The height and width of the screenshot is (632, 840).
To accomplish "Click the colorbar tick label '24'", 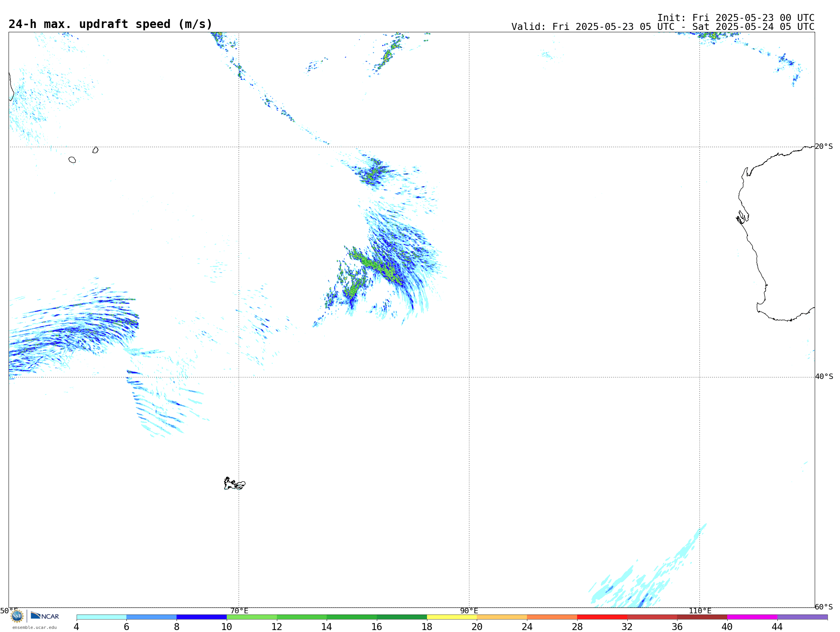I will (527, 627).
